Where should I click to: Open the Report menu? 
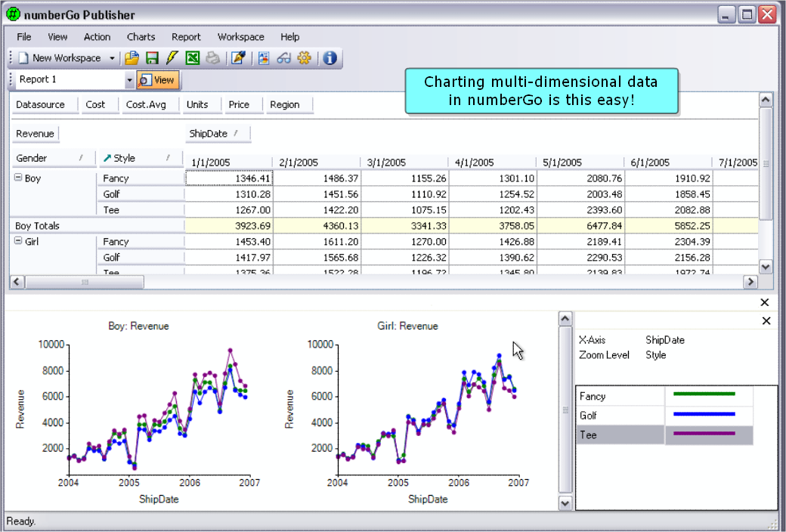pyautogui.click(x=186, y=37)
